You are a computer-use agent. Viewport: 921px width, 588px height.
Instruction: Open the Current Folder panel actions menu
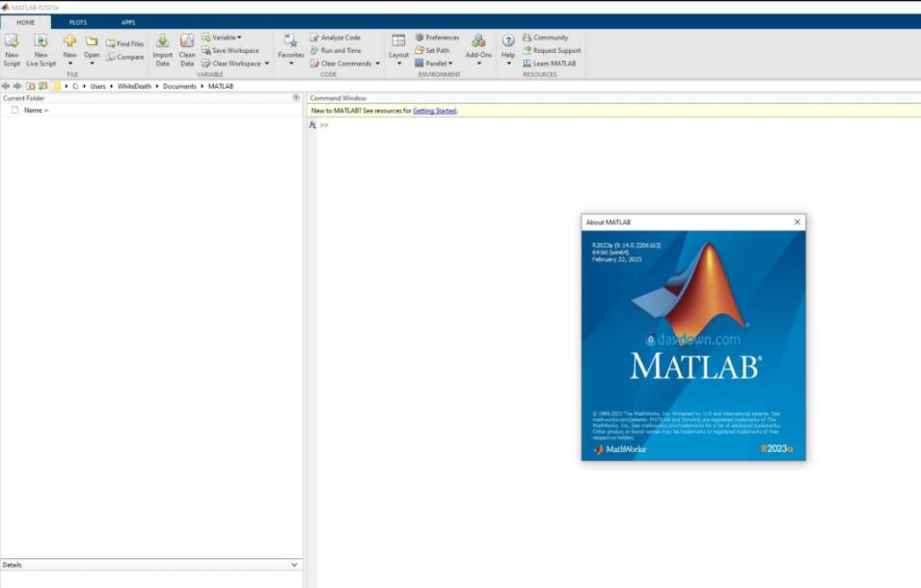click(296, 98)
